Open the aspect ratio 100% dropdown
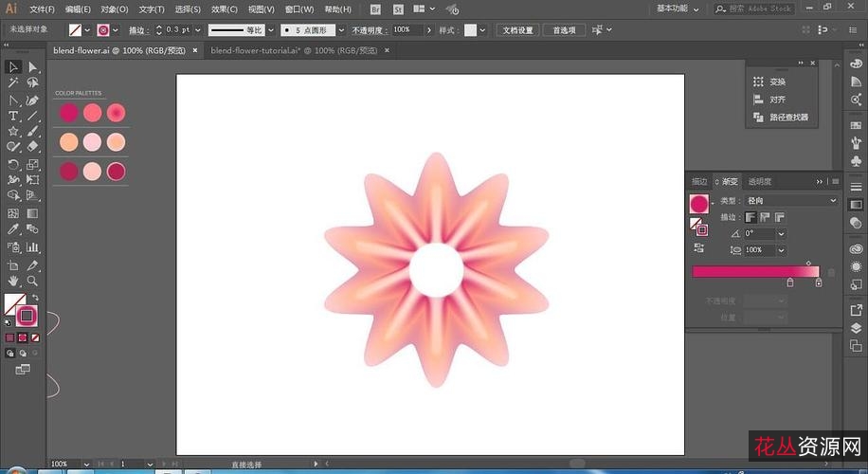This screenshot has height=474, width=868. tap(781, 250)
